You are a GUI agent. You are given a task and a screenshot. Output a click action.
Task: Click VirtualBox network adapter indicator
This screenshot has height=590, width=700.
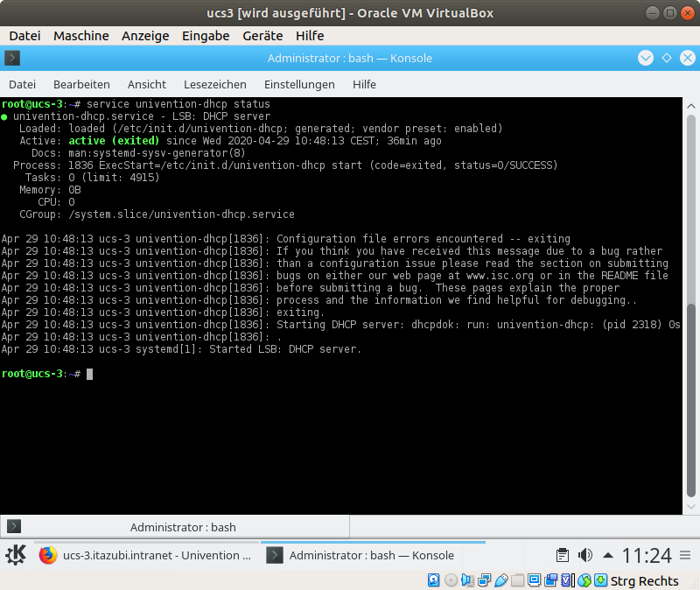[485, 580]
